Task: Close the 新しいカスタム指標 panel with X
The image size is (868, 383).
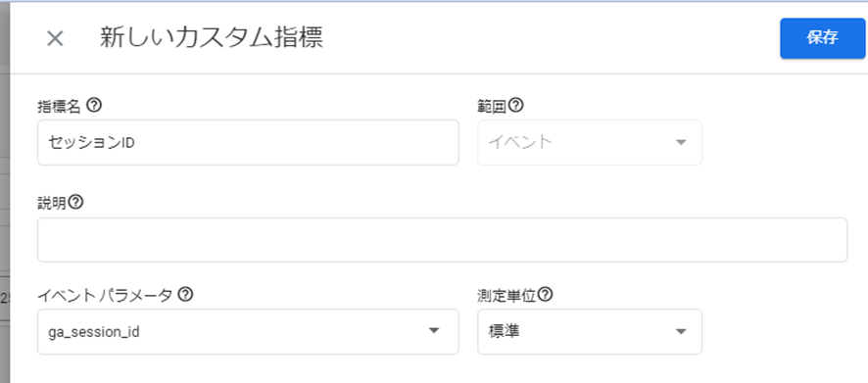Action: coord(56,39)
